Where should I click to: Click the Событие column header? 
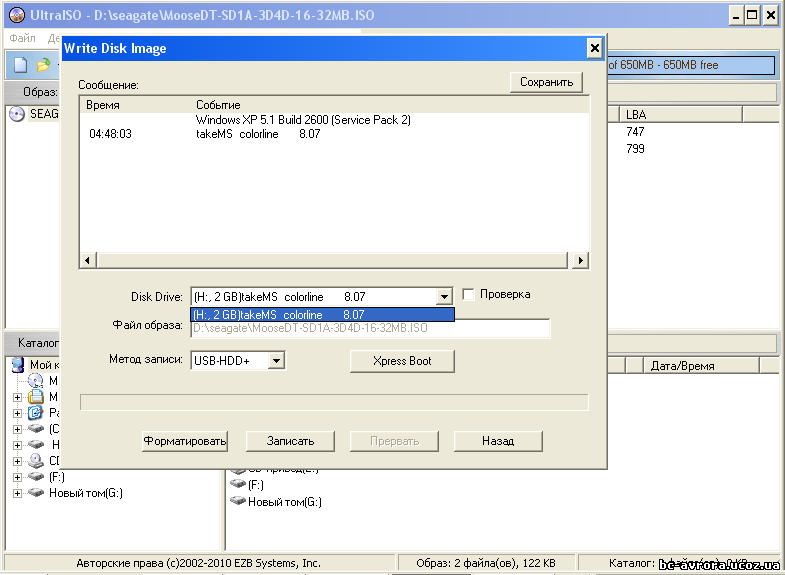(218, 105)
